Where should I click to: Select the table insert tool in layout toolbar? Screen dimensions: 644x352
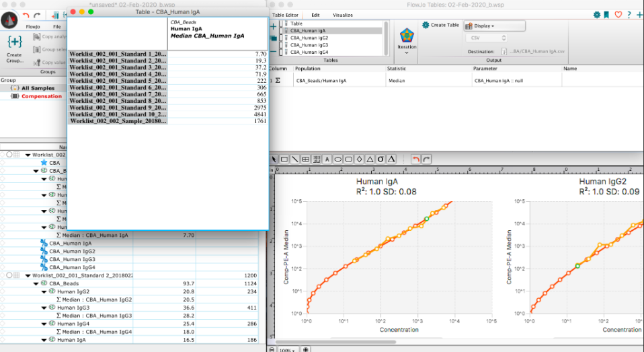tap(306, 159)
